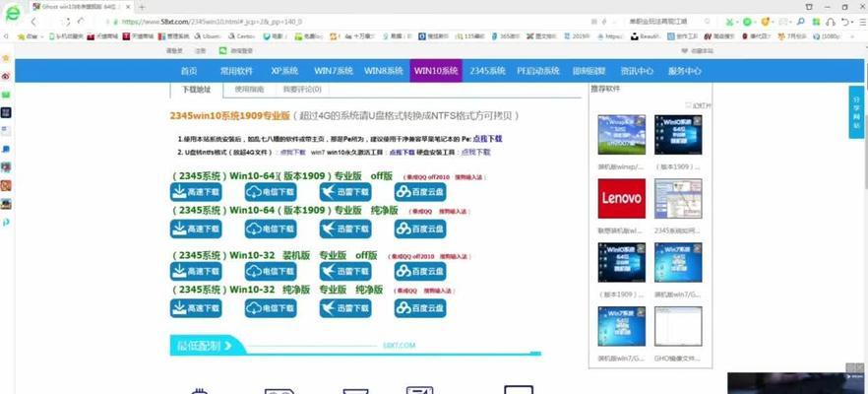Click 迅雷下载 for Win10-64 纯净版
This screenshot has height=394, width=868.
345,229
